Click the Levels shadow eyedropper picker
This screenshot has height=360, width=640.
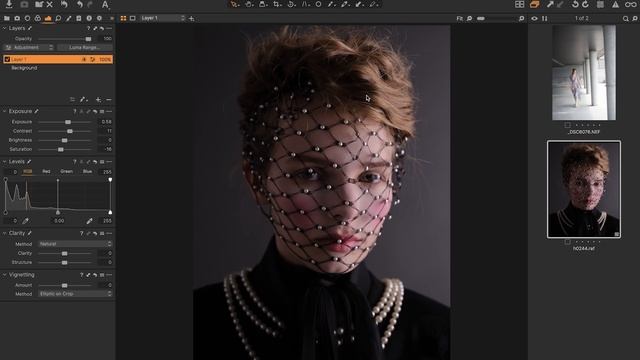click(25, 221)
